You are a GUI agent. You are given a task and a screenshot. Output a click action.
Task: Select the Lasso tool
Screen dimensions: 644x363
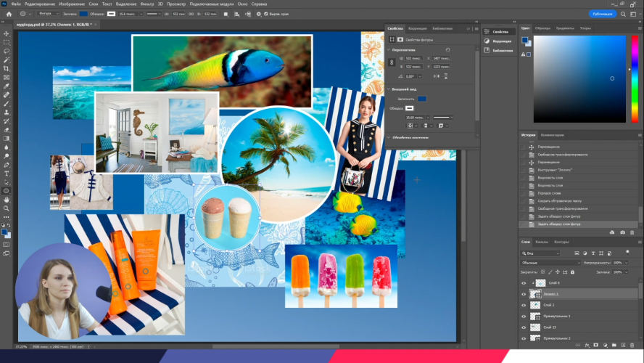coord(6,51)
